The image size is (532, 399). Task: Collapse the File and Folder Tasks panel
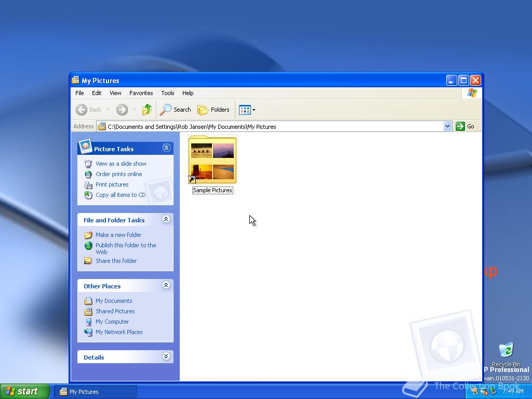click(166, 219)
